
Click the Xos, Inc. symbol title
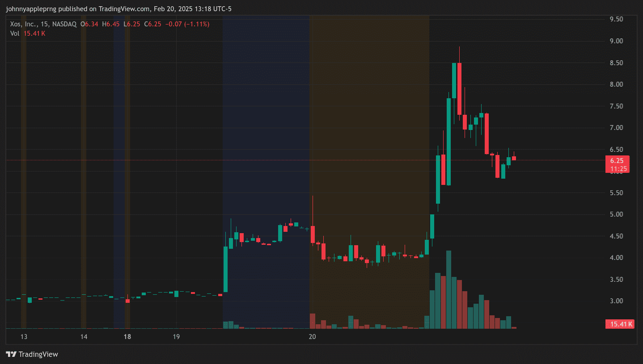23,24
